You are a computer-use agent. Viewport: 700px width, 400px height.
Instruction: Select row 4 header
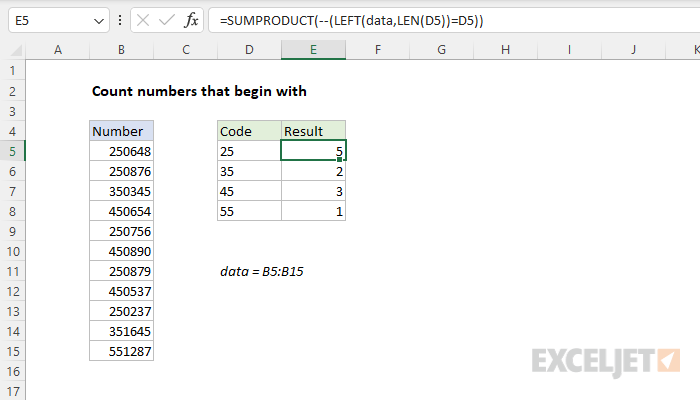click(x=12, y=131)
